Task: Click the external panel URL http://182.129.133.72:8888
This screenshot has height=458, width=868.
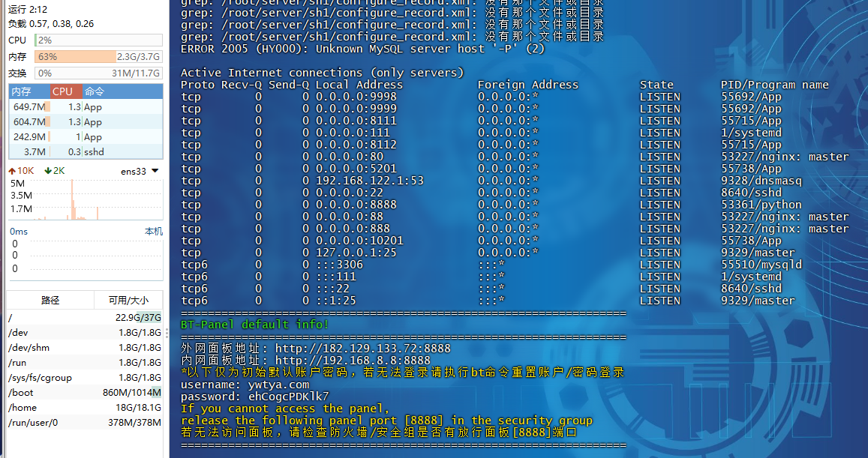Action: (362, 349)
